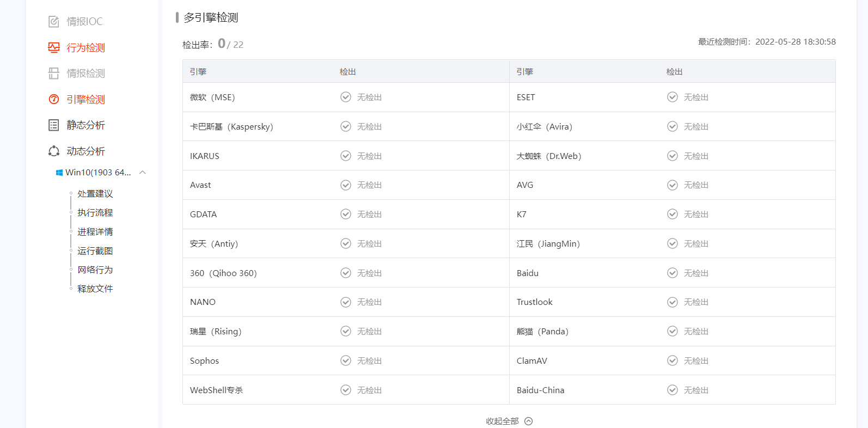Click the check icon in K7 row

click(x=673, y=214)
